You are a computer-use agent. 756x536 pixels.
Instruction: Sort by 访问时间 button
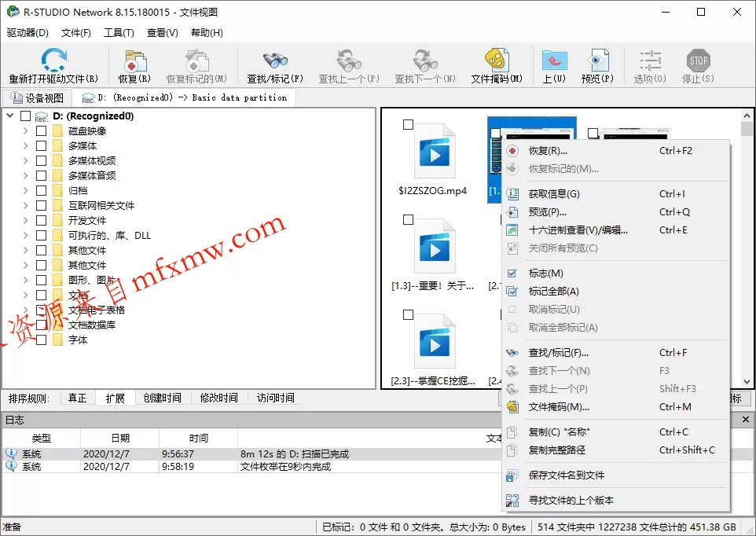point(275,398)
